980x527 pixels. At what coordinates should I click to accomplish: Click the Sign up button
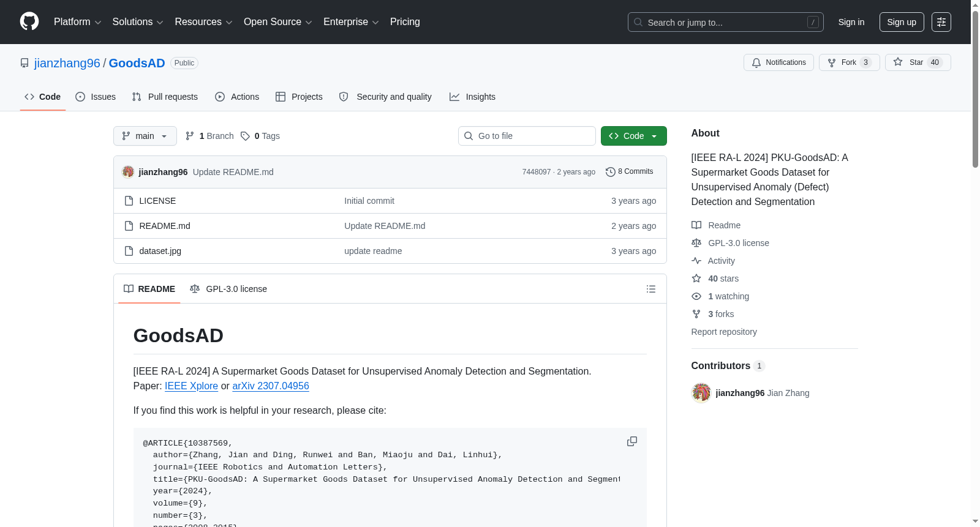click(x=902, y=22)
